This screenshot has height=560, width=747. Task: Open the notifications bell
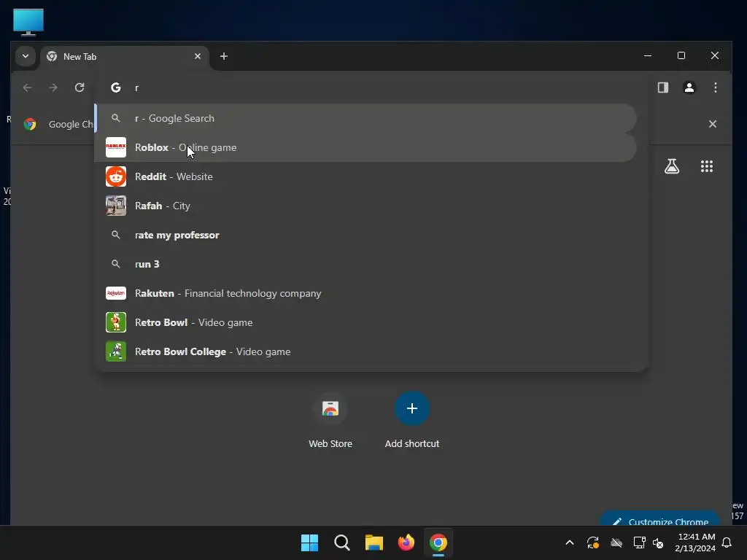pos(727,542)
